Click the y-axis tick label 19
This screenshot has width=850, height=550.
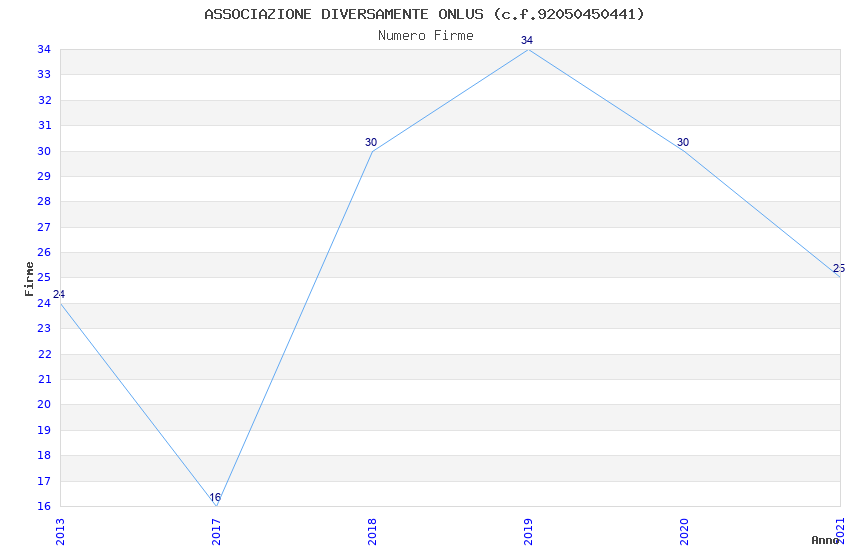[x=44, y=430]
